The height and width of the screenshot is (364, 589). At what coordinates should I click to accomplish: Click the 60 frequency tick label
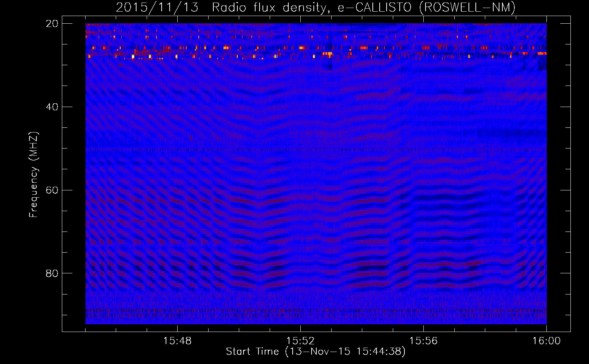pyautogui.click(x=52, y=190)
